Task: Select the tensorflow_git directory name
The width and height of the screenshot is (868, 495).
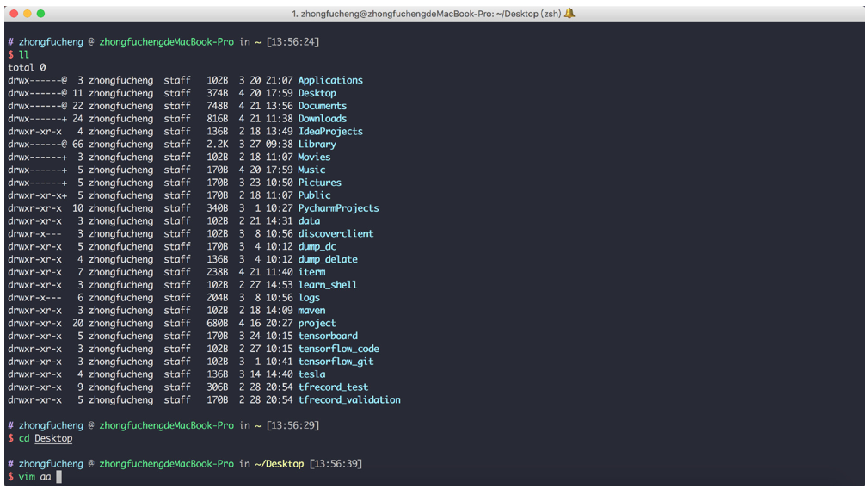Action: tap(336, 362)
